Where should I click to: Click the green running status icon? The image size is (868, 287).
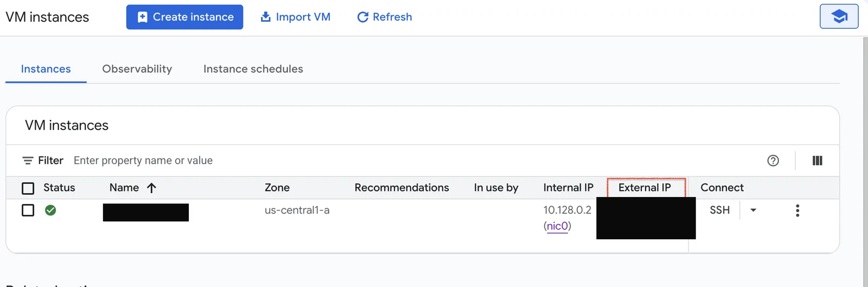click(50, 210)
